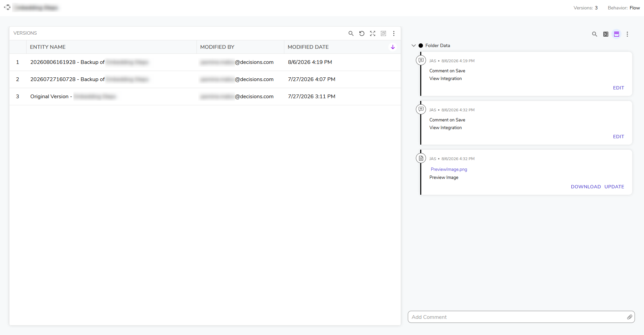Download the PreviewImage.png file

tap(586, 187)
